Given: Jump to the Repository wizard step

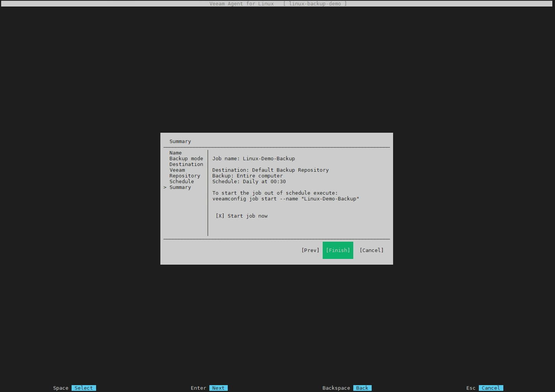Looking at the screenshot, I should [184, 176].
